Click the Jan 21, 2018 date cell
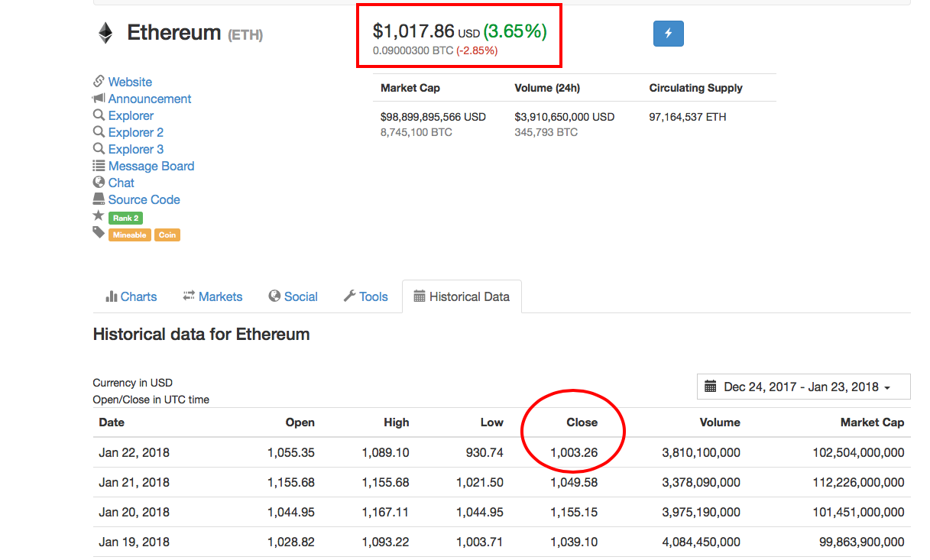The image size is (930, 560). tap(134, 482)
